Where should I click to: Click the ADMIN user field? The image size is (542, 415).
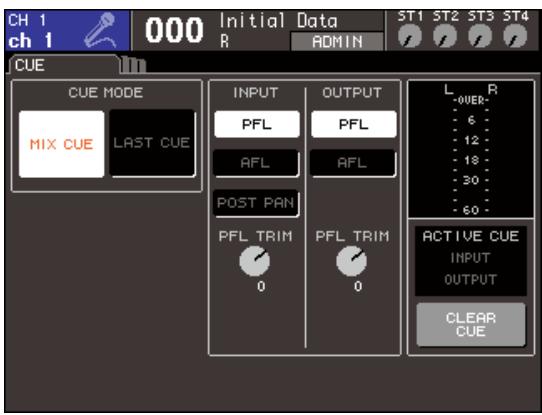point(337,41)
